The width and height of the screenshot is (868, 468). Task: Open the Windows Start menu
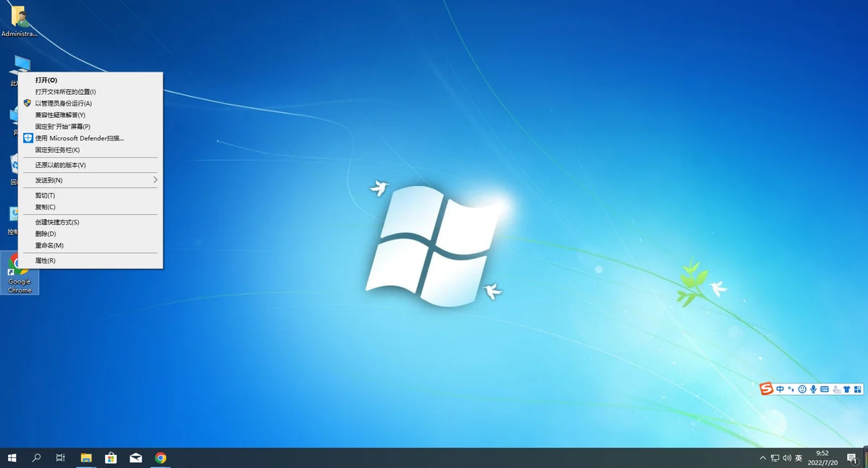coord(12,458)
